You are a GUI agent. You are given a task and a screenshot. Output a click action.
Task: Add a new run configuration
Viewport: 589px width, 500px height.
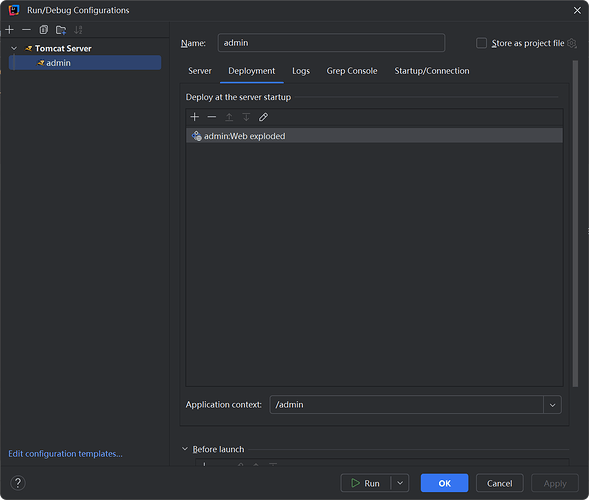[10, 30]
